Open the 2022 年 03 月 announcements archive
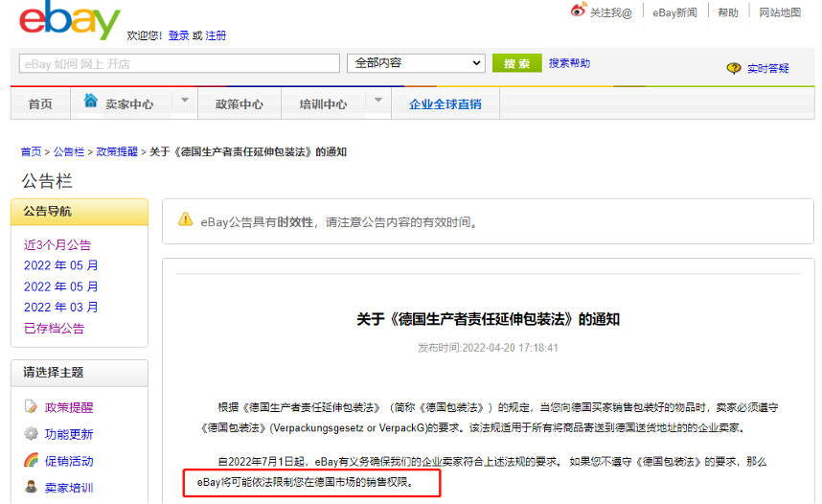This screenshot has height=504, width=822. click(x=60, y=308)
